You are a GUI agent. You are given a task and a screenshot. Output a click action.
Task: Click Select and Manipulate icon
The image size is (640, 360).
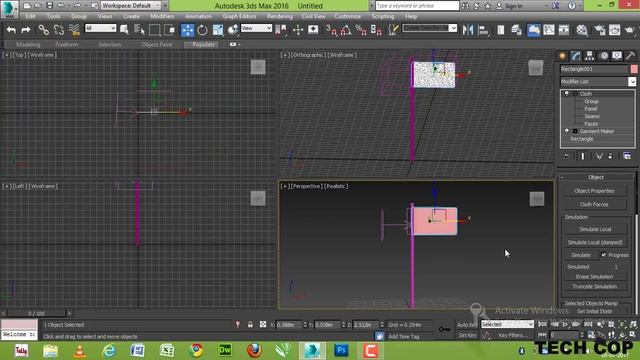(x=298, y=30)
